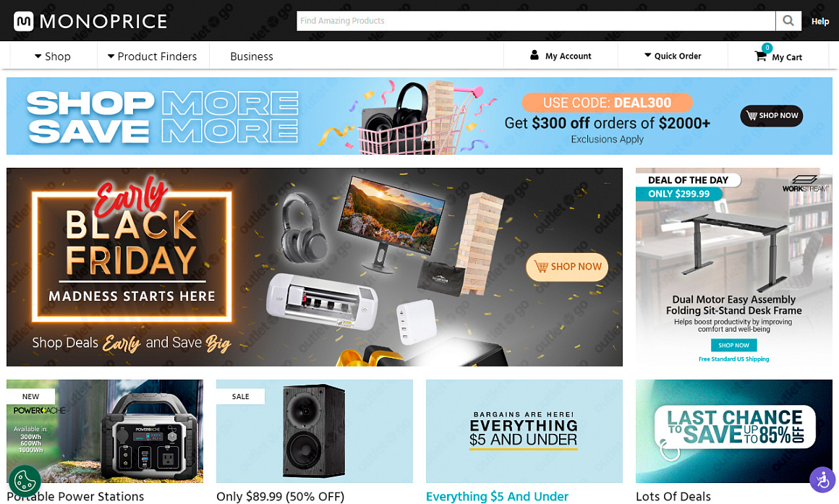839x504 pixels.
Task: Click the My Account person icon
Action: point(534,55)
